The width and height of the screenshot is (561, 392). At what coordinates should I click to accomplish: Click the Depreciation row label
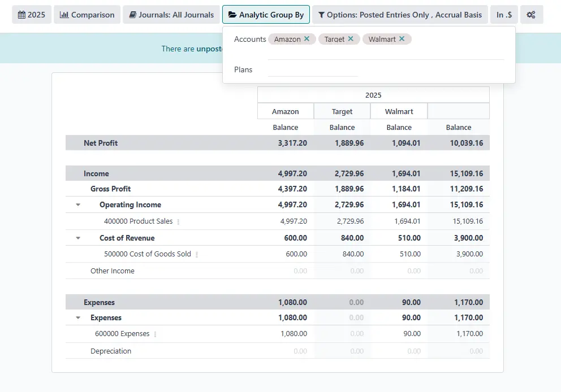[110, 351]
